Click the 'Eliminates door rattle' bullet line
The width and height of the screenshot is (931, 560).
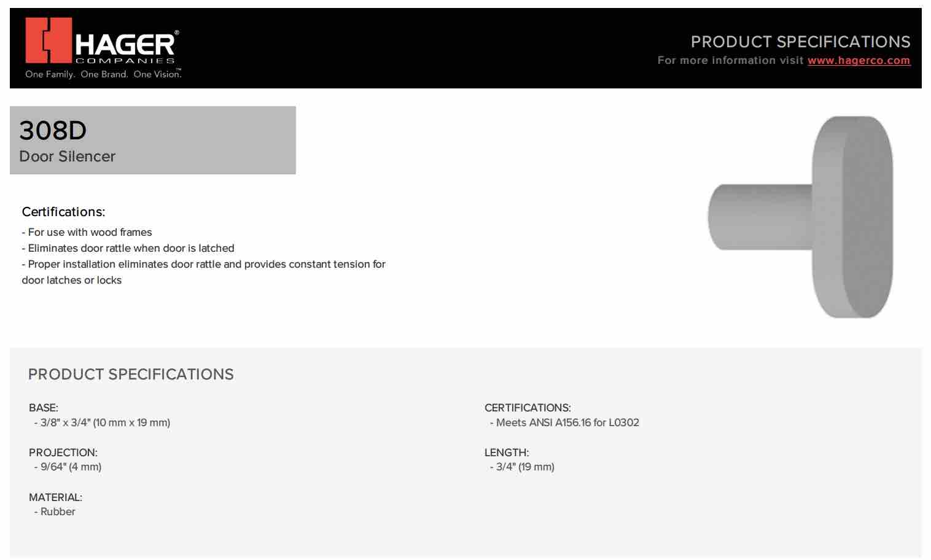click(128, 248)
